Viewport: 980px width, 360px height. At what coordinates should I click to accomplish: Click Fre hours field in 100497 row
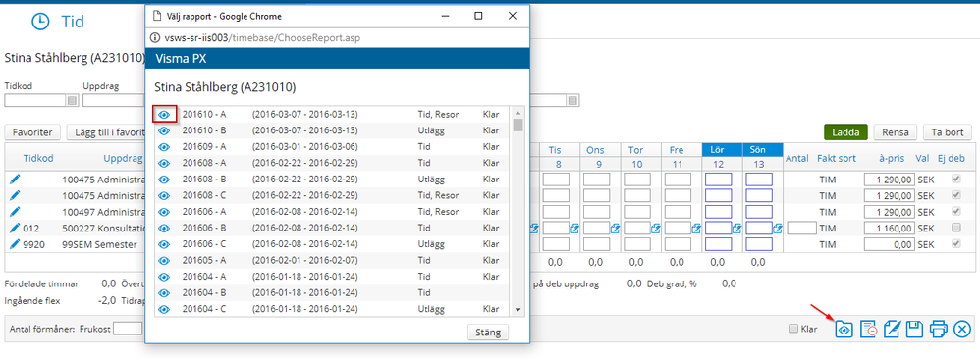tap(678, 212)
